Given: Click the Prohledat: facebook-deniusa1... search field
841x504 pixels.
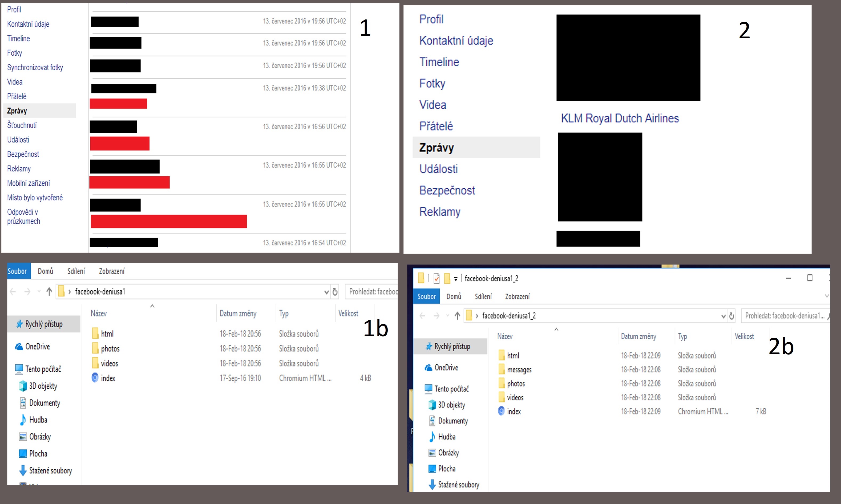Looking at the screenshot, I should pos(784,316).
